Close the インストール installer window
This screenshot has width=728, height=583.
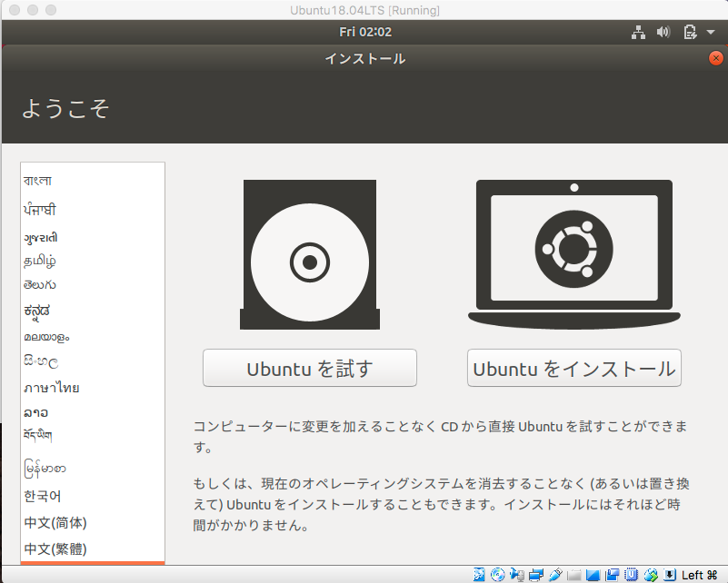[716, 58]
